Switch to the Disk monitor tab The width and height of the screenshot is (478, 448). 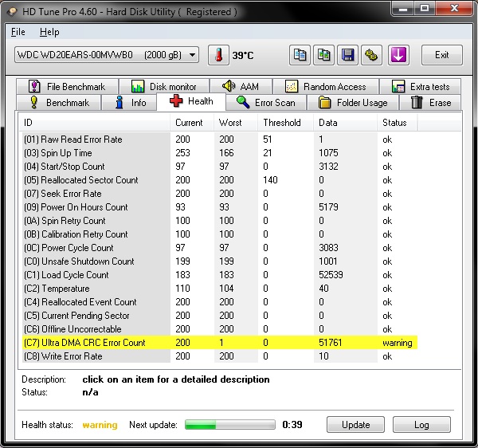(164, 87)
